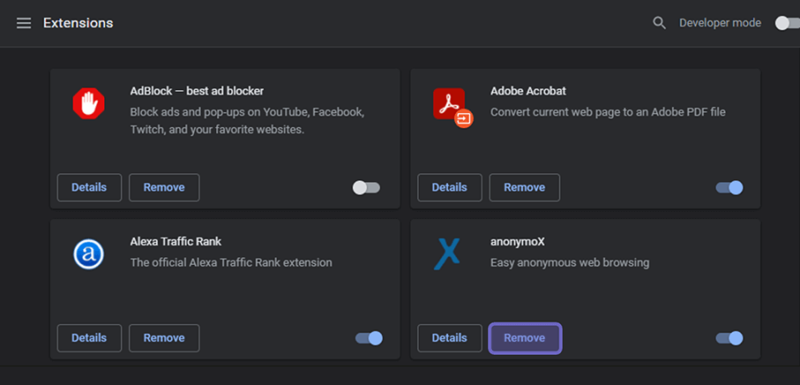The width and height of the screenshot is (800, 385).
Task: Open Details for AdBlock
Action: point(89,188)
